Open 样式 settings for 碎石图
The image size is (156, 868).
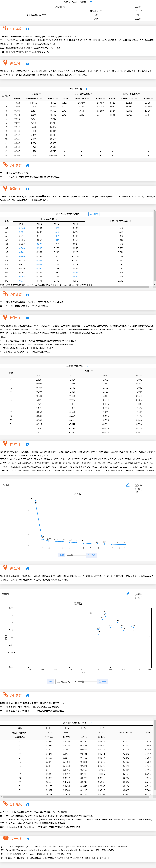coord(91,555)
